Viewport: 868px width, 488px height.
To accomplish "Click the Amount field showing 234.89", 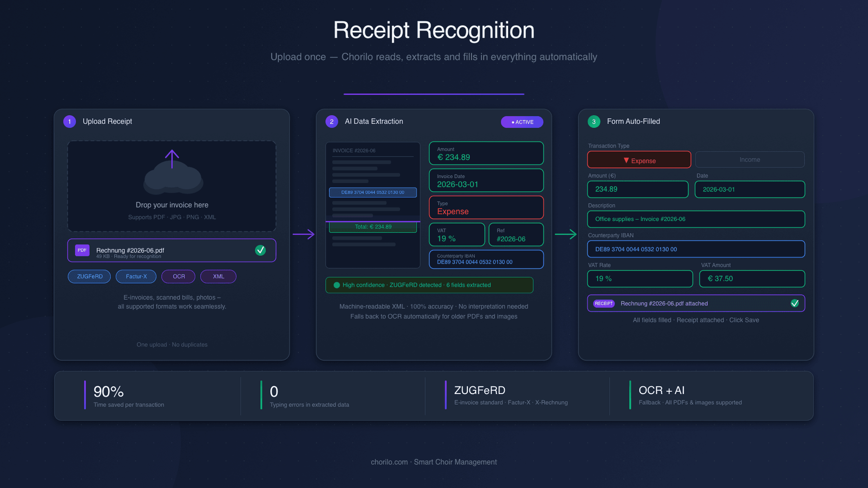I will [x=637, y=189].
